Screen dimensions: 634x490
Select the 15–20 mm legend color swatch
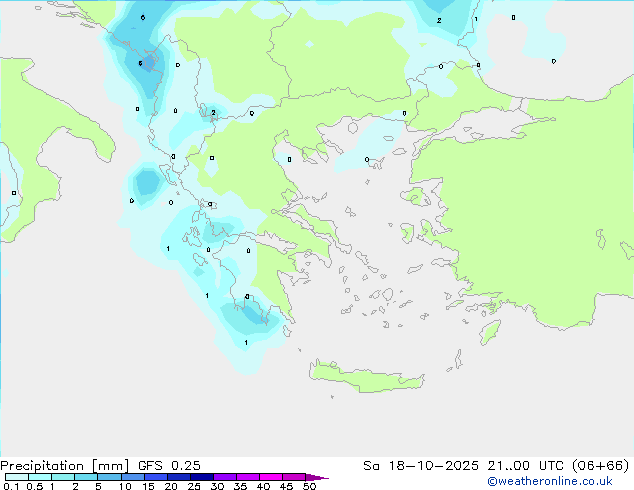[x=156, y=477]
